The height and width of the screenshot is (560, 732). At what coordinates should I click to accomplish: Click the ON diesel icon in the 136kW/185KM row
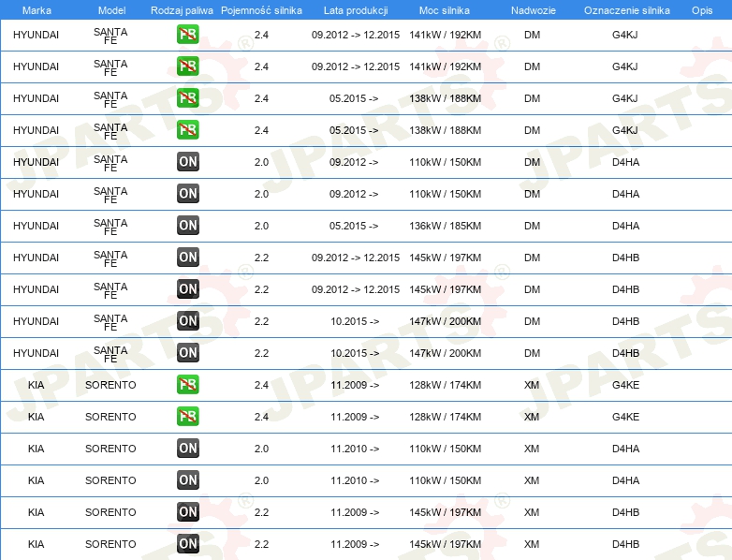pyautogui.click(x=188, y=226)
